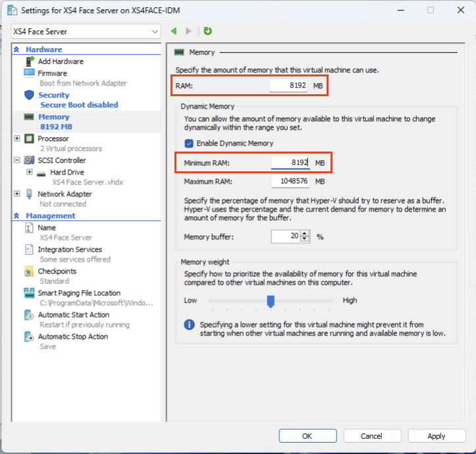Expand the Network Adapter node
This screenshot has width=476, height=454.
tap(17, 194)
